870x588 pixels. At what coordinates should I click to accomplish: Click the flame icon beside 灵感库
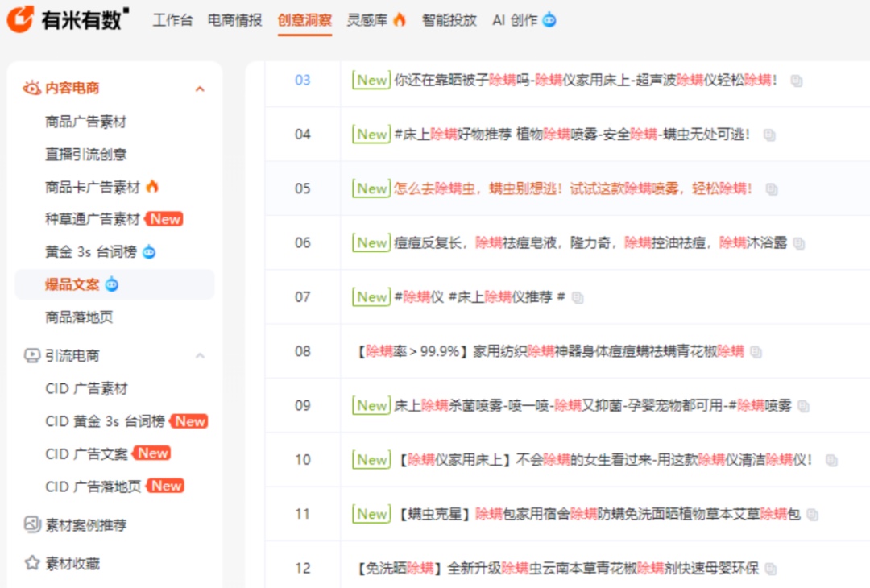pos(400,20)
